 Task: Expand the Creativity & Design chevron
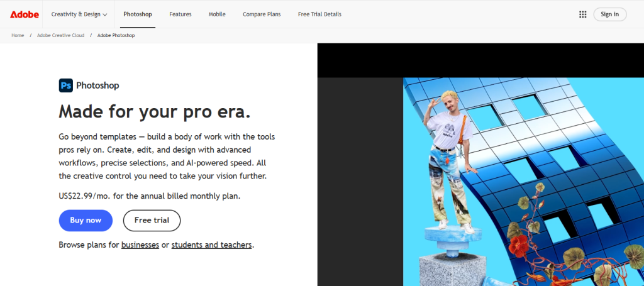click(105, 15)
